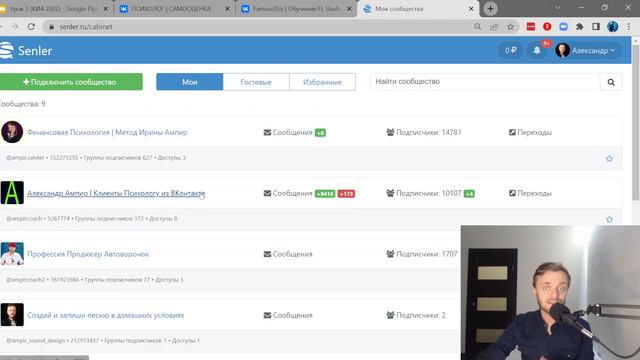Focus the Найти сообщество search field
Screen dimensions: 640x360
(x=485, y=82)
